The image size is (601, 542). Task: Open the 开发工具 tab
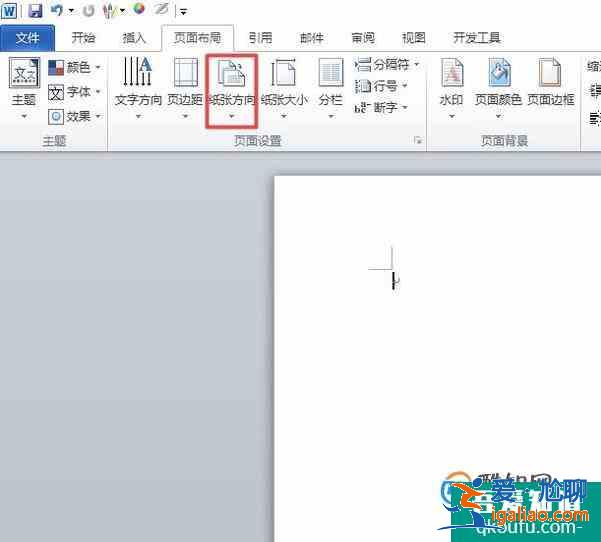click(x=477, y=38)
